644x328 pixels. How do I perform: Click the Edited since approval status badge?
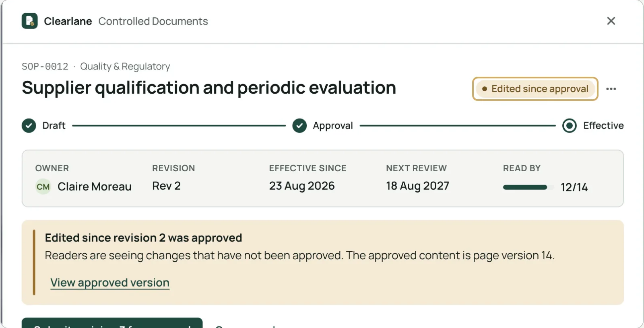pos(535,89)
